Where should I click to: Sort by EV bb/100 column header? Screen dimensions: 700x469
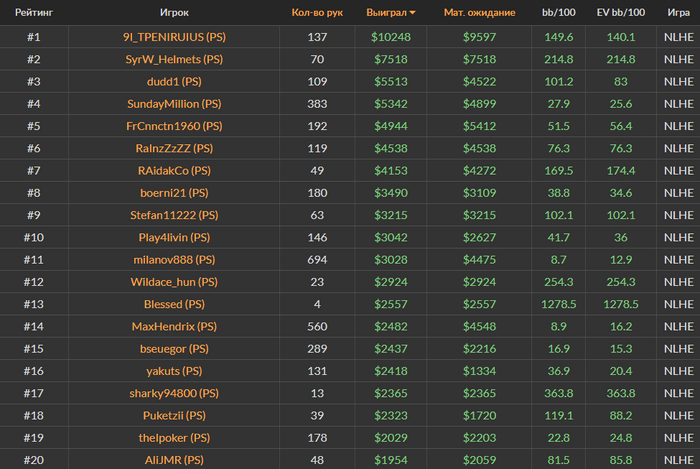point(621,12)
